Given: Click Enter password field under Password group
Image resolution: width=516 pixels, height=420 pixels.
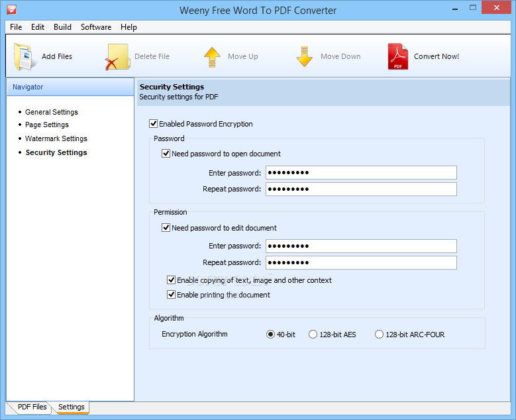Looking at the screenshot, I should pos(361,172).
